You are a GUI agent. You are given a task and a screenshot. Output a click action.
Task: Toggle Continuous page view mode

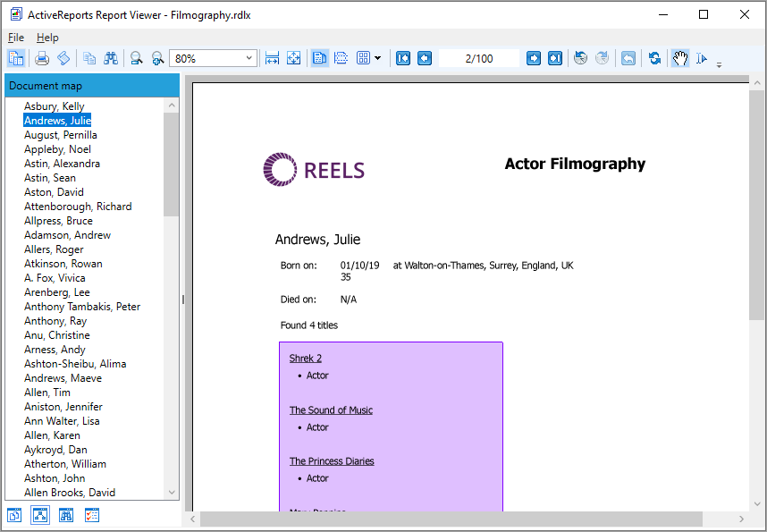341,58
